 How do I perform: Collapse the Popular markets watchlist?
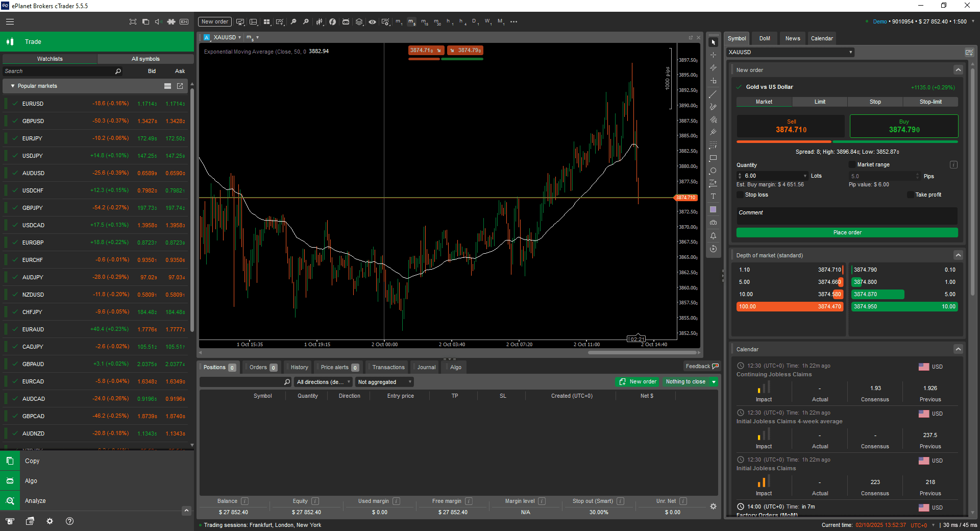pyautogui.click(x=13, y=86)
